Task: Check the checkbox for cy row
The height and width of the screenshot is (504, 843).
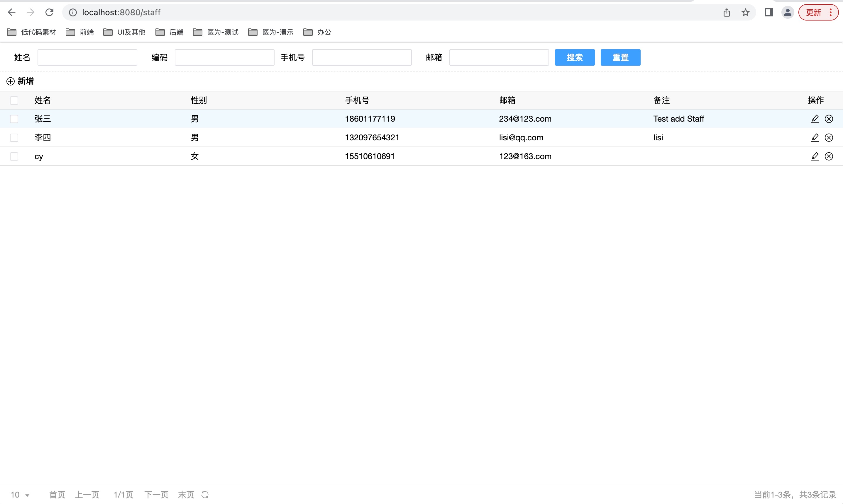Action: (14, 156)
